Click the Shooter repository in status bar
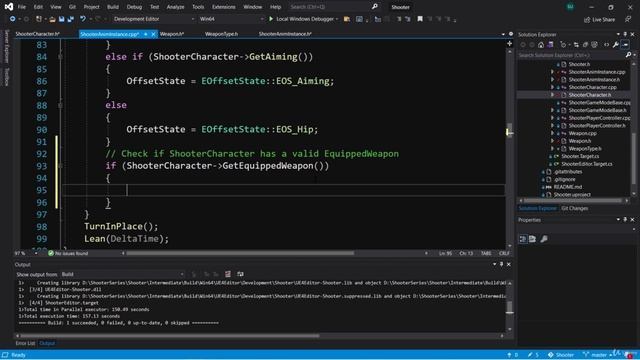 click(x=561, y=355)
